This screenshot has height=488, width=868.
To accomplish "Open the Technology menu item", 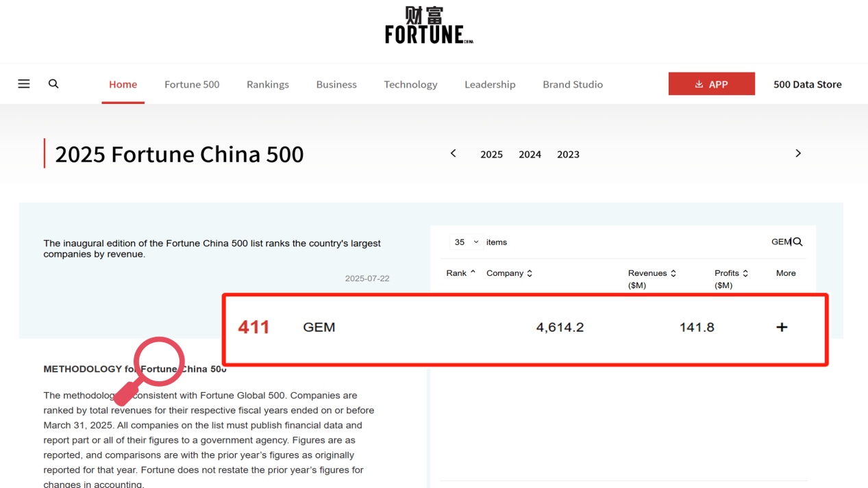I will (410, 84).
